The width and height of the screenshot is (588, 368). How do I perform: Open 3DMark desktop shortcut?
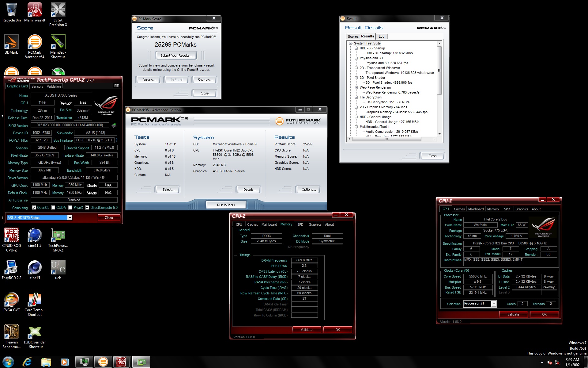pyautogui.click(x=11, y=44)
